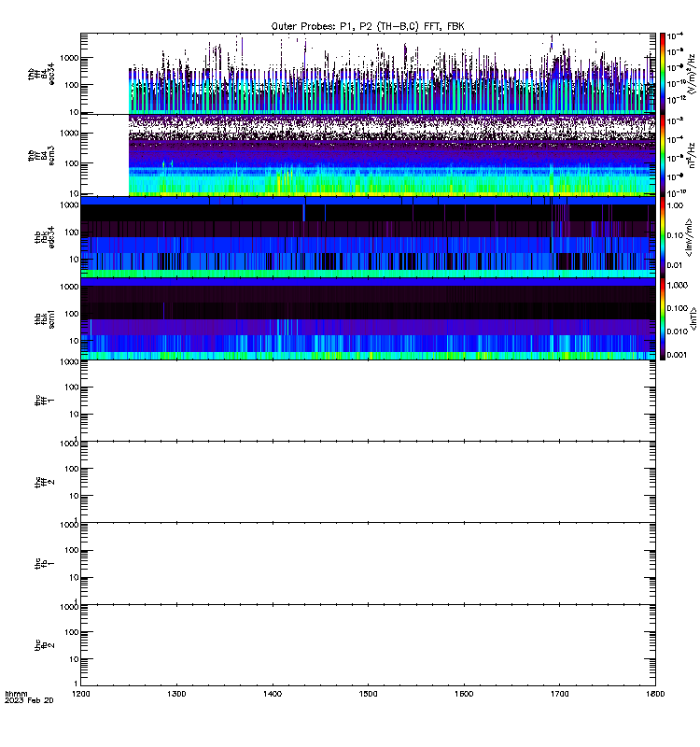Click the 0.01 color bar tick value

coord(675,265)
